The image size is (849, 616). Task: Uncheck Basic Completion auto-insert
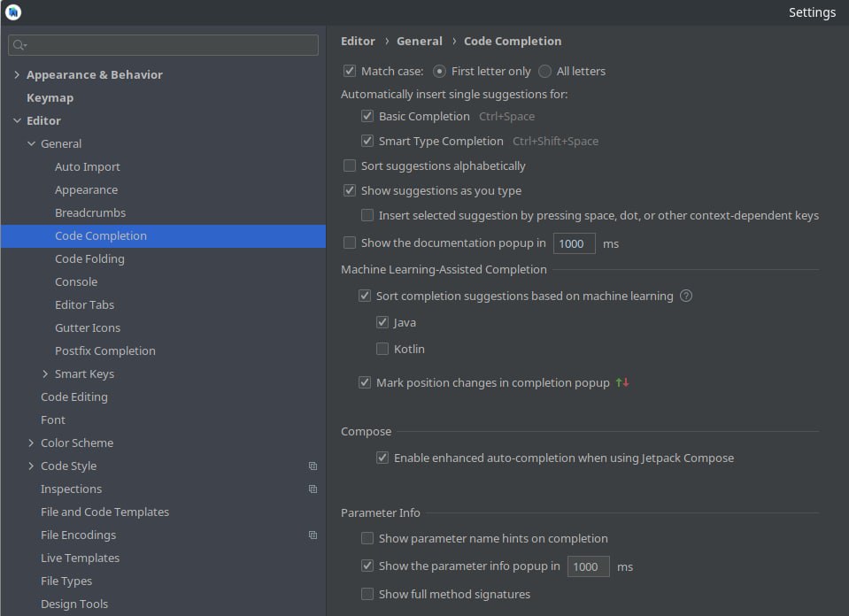(x=367, y=116)
